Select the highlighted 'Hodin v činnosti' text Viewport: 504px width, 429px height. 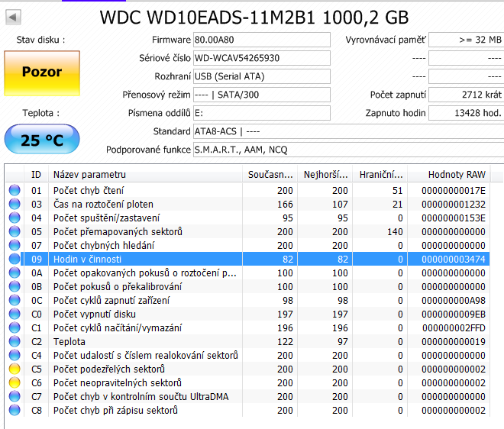tap(87, 260)
